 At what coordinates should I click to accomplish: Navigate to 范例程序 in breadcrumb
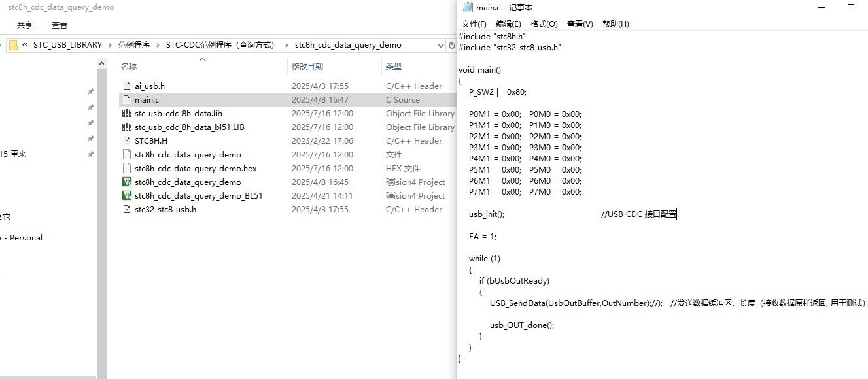pos(134,45)
